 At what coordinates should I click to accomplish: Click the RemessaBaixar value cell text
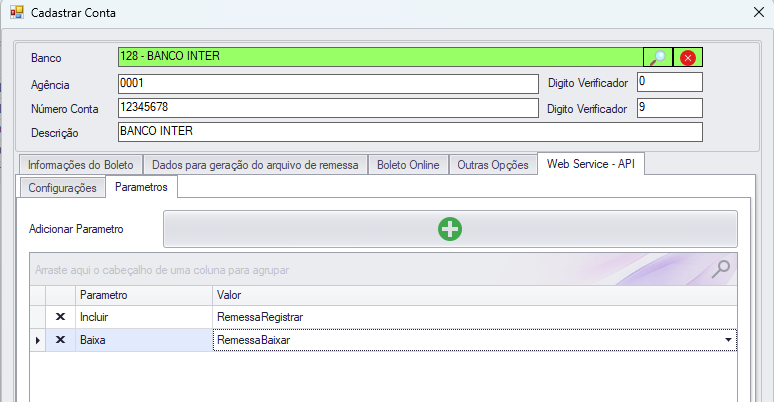pos(254,340)
